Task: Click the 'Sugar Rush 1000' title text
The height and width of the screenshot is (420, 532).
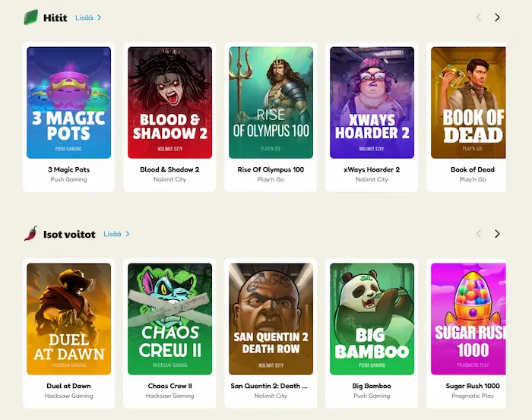Action: tap(473, 386)
